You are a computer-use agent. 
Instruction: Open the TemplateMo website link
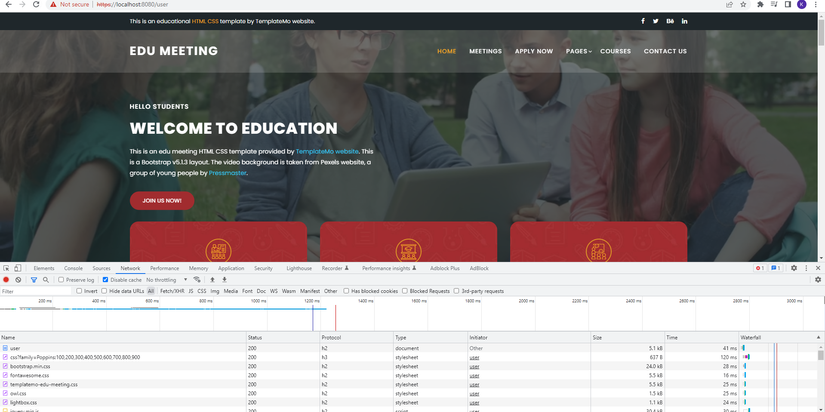[327, 151]
